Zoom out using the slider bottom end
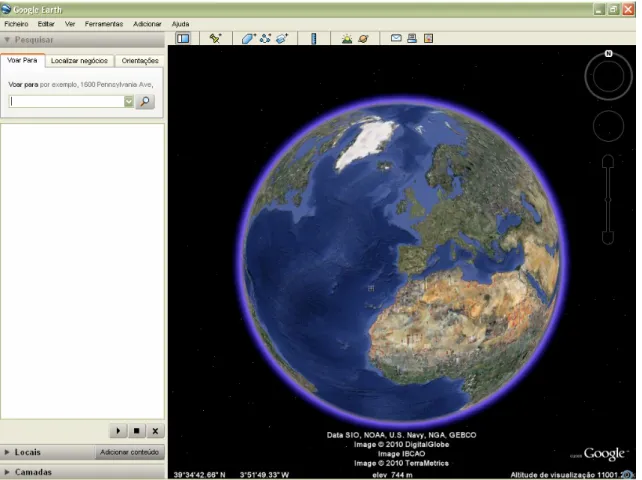Image resolution: width=642 pixels, height=480 pixels. (x=608, y=238)
